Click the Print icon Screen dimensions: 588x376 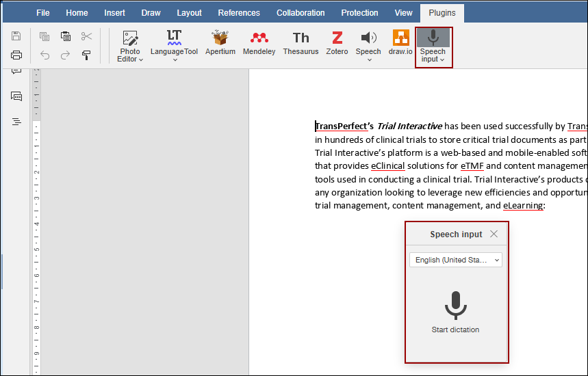pos(16,55)
